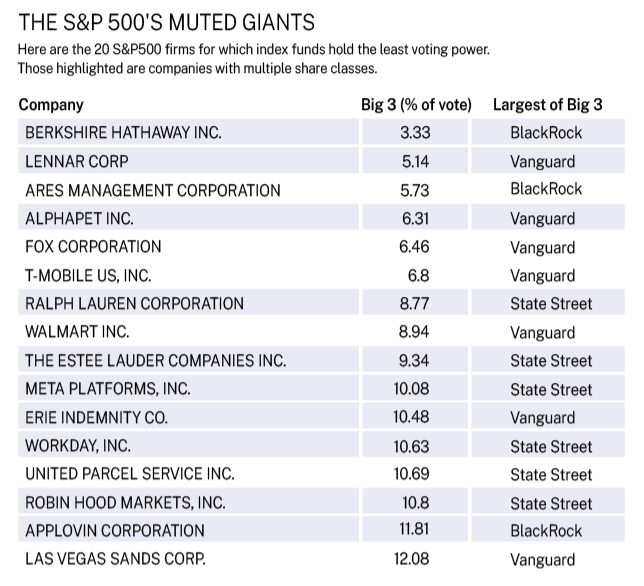The width and height of the screenshot is (644, 586).
Task: Click the 10.48 vote value for Erie Indemnity
Action: click(x=411, y=417)
